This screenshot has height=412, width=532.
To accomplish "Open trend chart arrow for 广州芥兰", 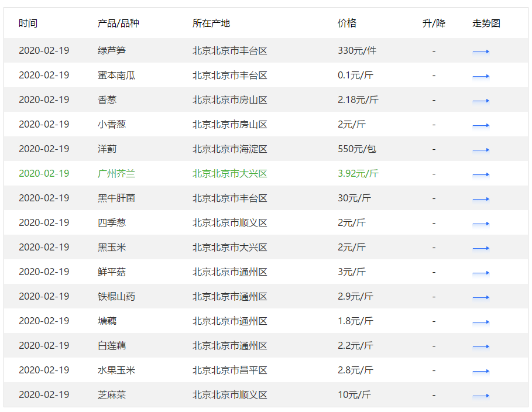I will coord(480,174).
